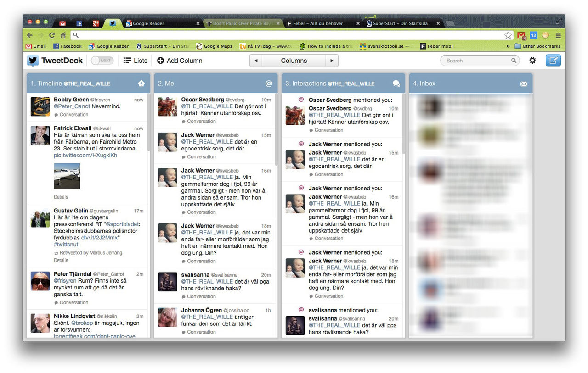Click Details under Patrick Ekwall's tweet

pos(61,197)
